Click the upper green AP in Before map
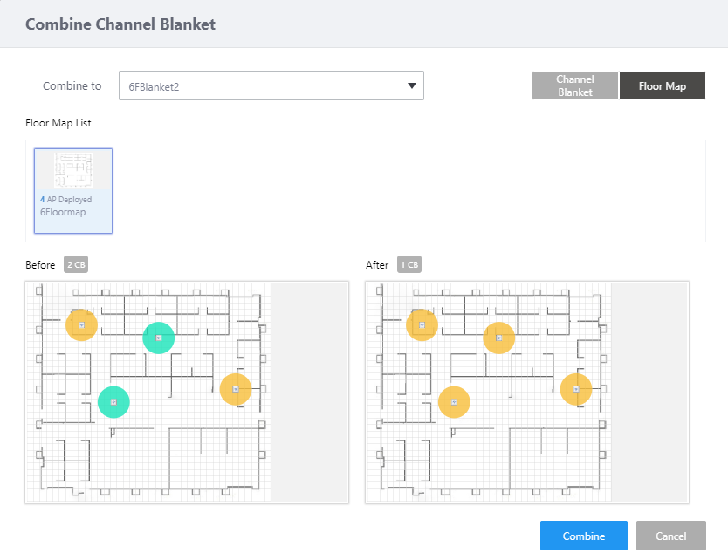Image resolution: width=728 pixels, height=560 pixels. pyautogui.click(x=158, y=338)
